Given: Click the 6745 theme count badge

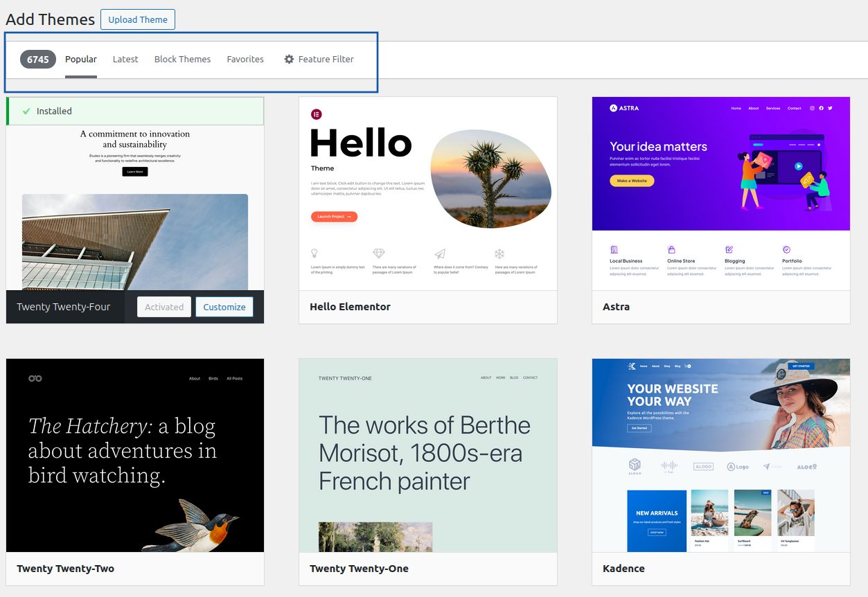Looking at the screenshot, I should click(x=38, y=59).
